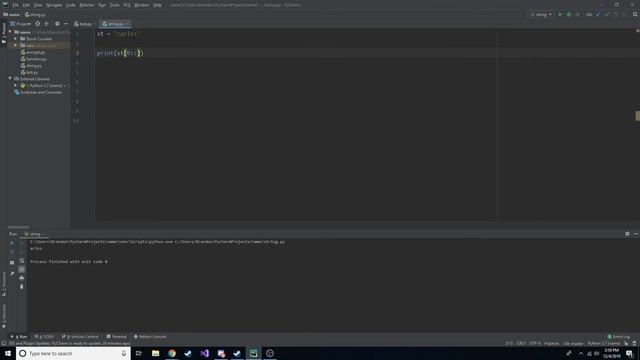
Task: Toggle soft-wrap icon in Run console
Action: pos(22,260)
